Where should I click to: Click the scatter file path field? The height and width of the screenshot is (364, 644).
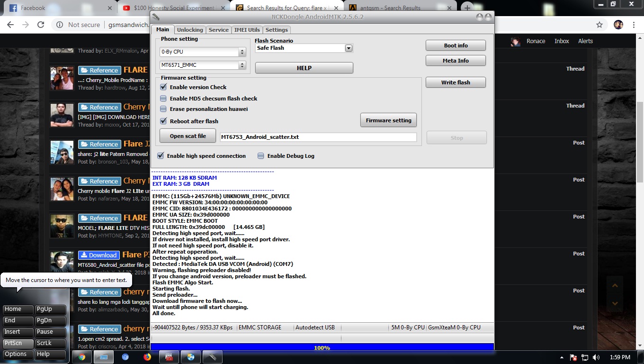318,137
